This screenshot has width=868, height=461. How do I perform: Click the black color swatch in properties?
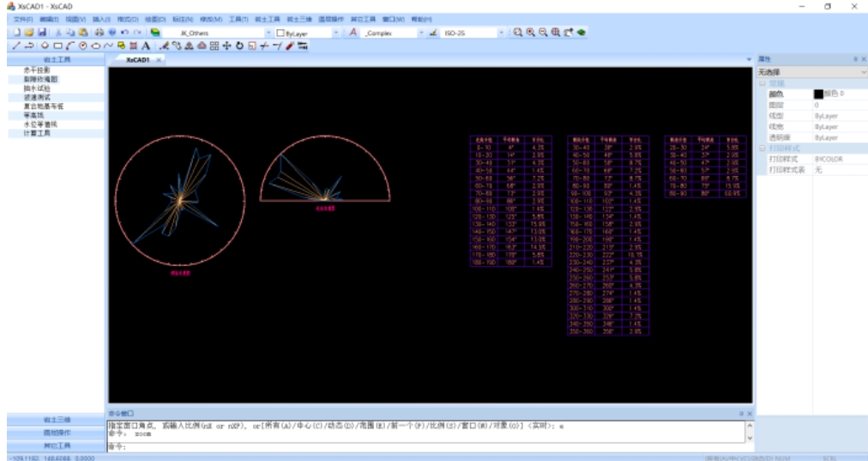[x=818, y=94]
